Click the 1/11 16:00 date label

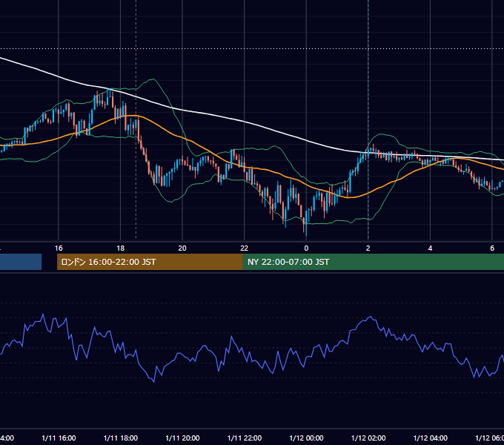tap(59, 438)
